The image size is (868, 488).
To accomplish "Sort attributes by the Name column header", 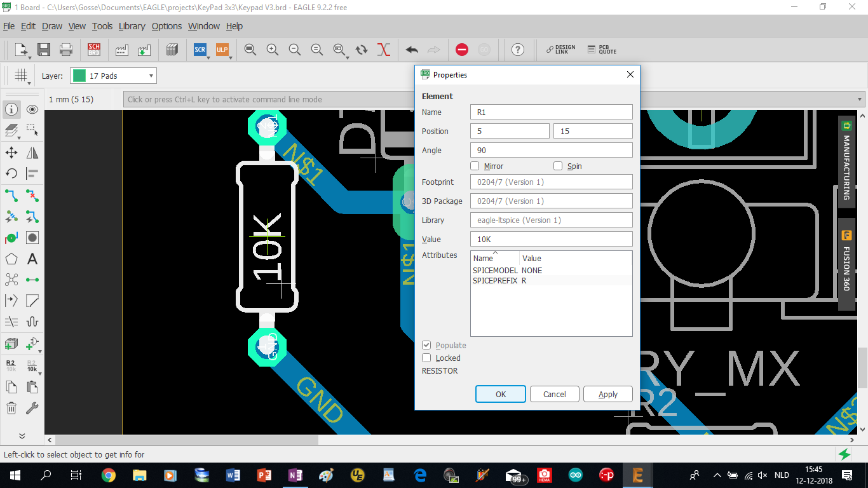I will coord(495,258).
